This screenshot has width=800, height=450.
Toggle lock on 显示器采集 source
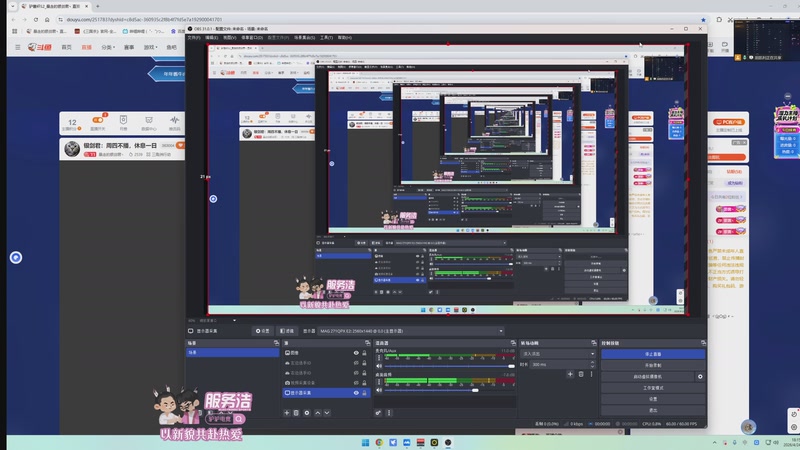pos(364,393)
